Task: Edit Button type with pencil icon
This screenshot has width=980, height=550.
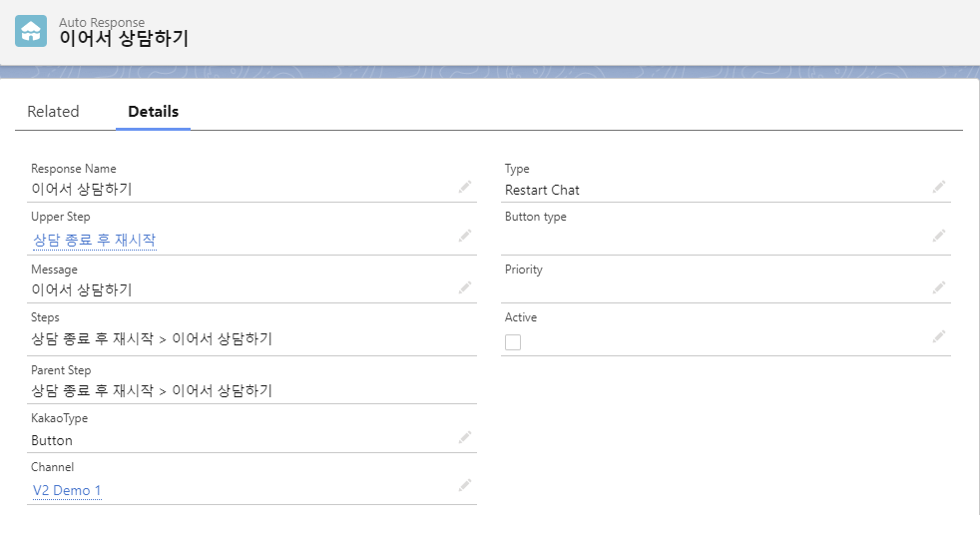Action: pyautogui.click(x=938, y=236)
